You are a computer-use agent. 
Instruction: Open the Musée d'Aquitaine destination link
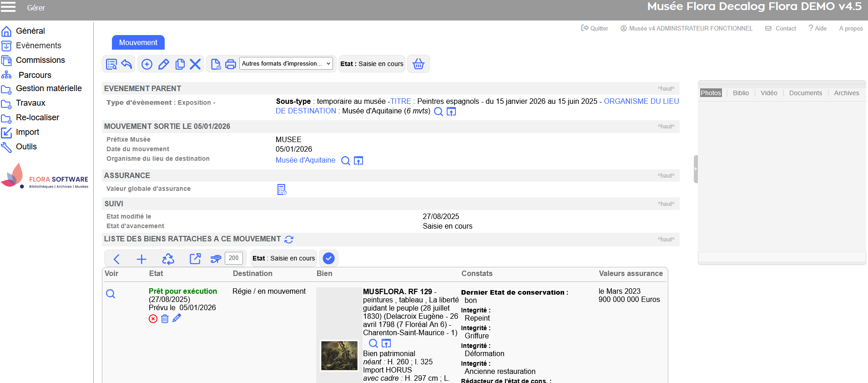pyautogui.click(x=305, y=160)
